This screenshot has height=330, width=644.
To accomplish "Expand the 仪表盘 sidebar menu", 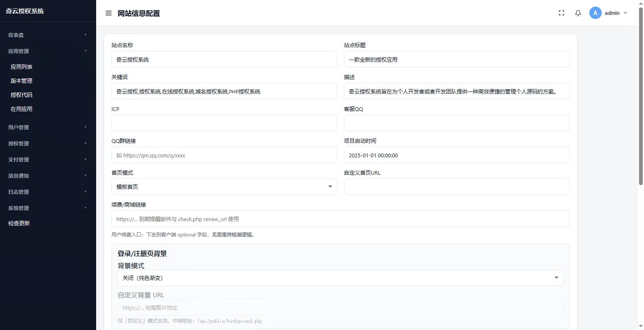I will [48, 35].
